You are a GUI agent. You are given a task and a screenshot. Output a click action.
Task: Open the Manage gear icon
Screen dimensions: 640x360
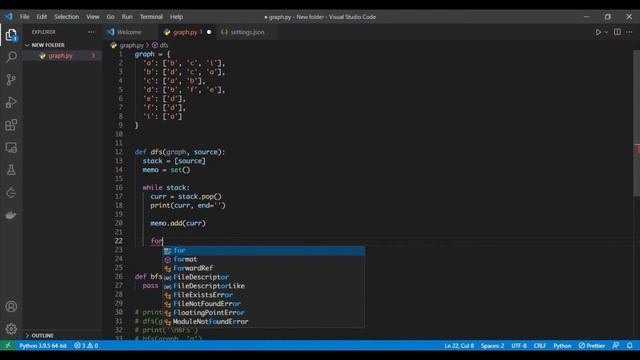[11, 329]
